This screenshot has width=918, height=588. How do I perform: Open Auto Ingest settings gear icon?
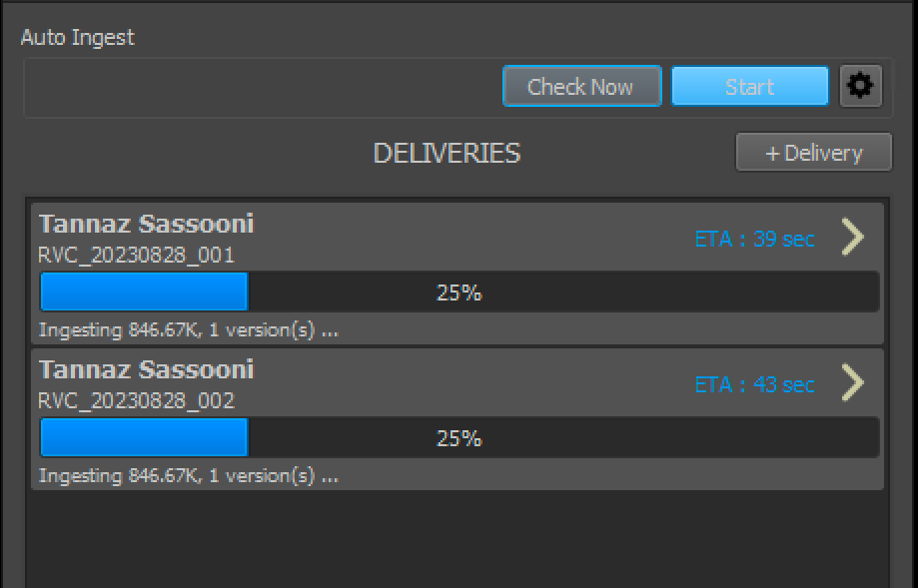click(861, 86)
